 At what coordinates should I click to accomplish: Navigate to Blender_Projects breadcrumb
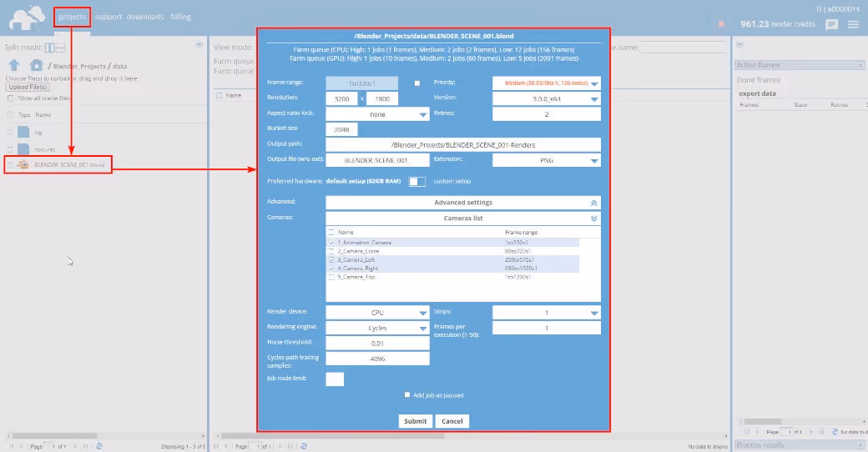point(80,66)
